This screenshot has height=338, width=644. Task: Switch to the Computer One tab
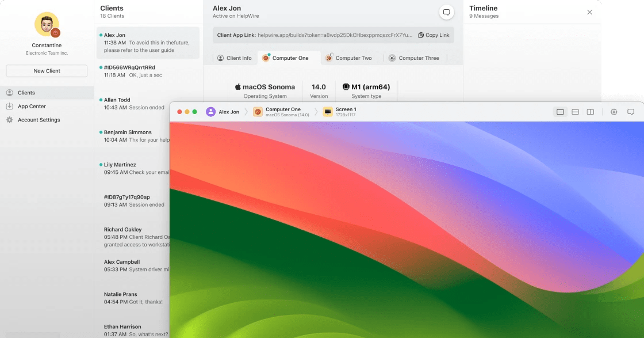pyautogui.click(x=289, y=58)
